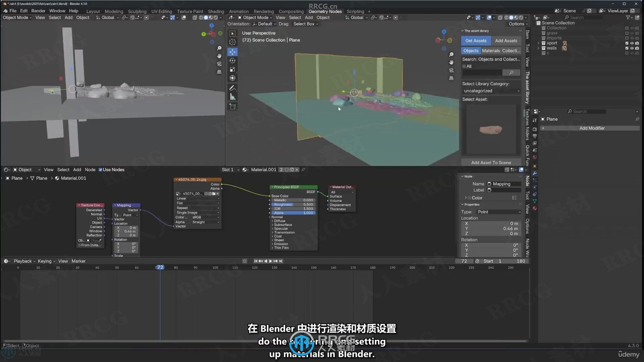
Task: Switch to Materials tab in asset library
Action: tap(491, 51)
